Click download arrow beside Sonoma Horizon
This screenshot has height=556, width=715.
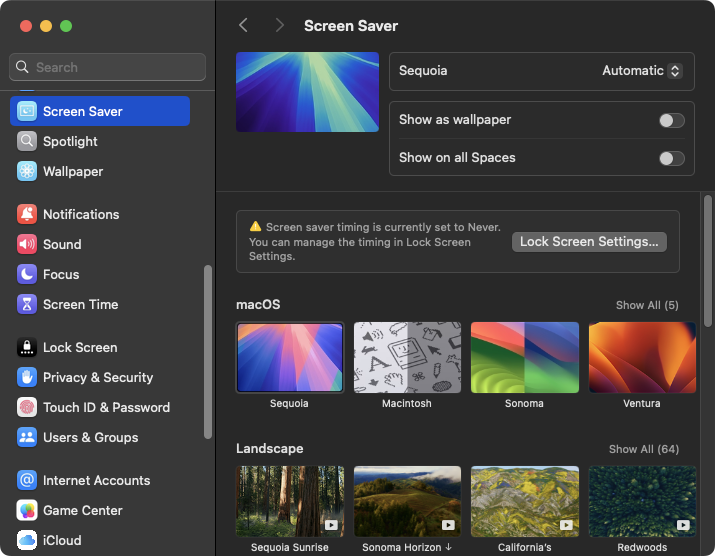coord(448,547)
